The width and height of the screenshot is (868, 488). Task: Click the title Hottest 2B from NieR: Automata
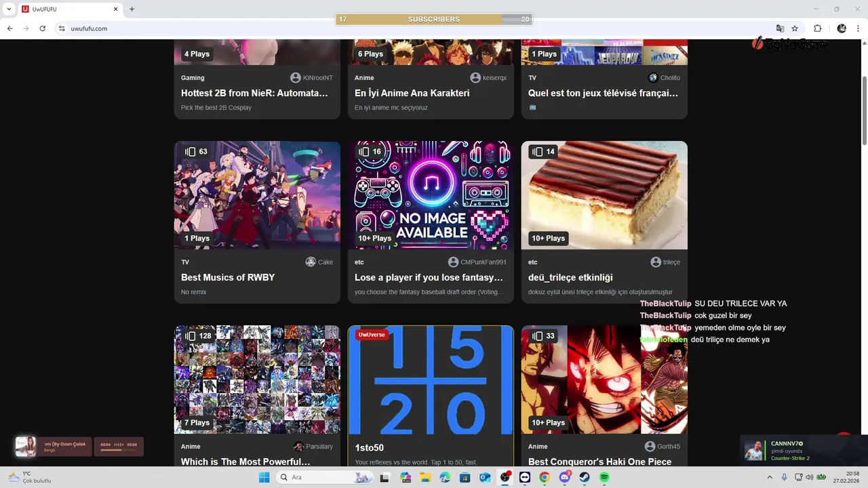pos(254,93)
